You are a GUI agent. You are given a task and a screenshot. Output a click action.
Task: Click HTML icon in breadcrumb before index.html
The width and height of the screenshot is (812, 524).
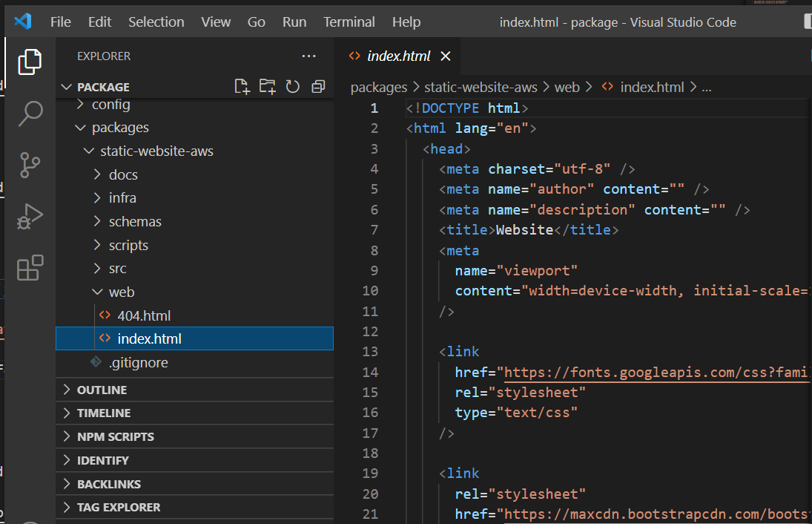[x=607, y=87]
